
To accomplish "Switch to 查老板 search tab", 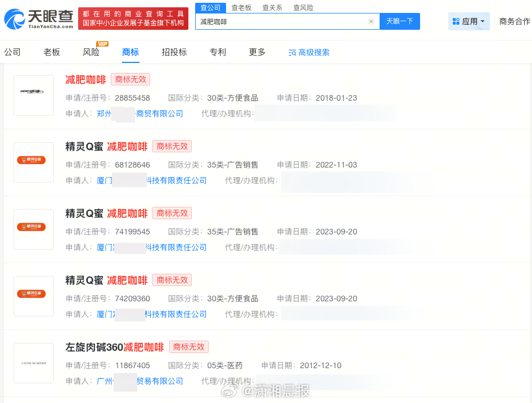I will tap(241, 7).
